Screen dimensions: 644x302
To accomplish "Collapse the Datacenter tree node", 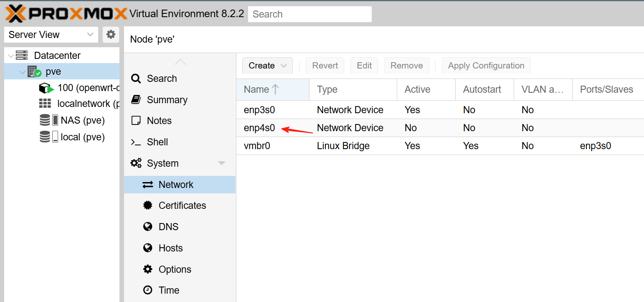I will click(10, 56).
